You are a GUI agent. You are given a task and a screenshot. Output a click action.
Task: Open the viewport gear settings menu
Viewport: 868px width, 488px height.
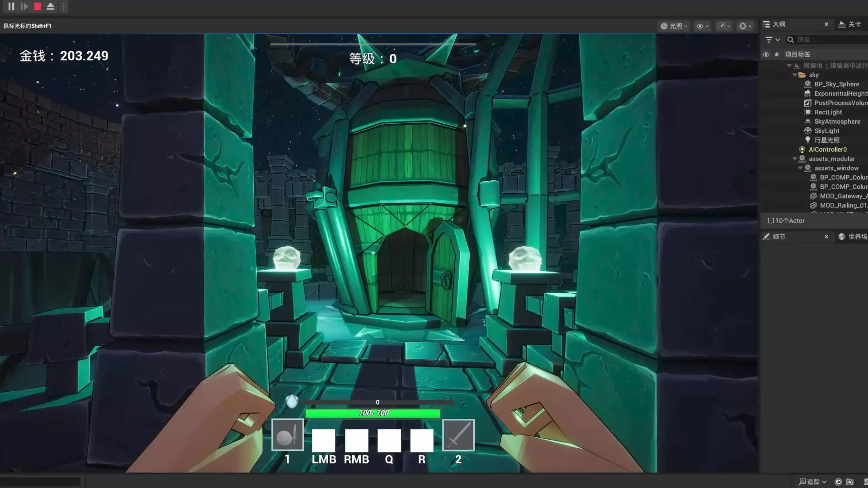coord(745,26)
